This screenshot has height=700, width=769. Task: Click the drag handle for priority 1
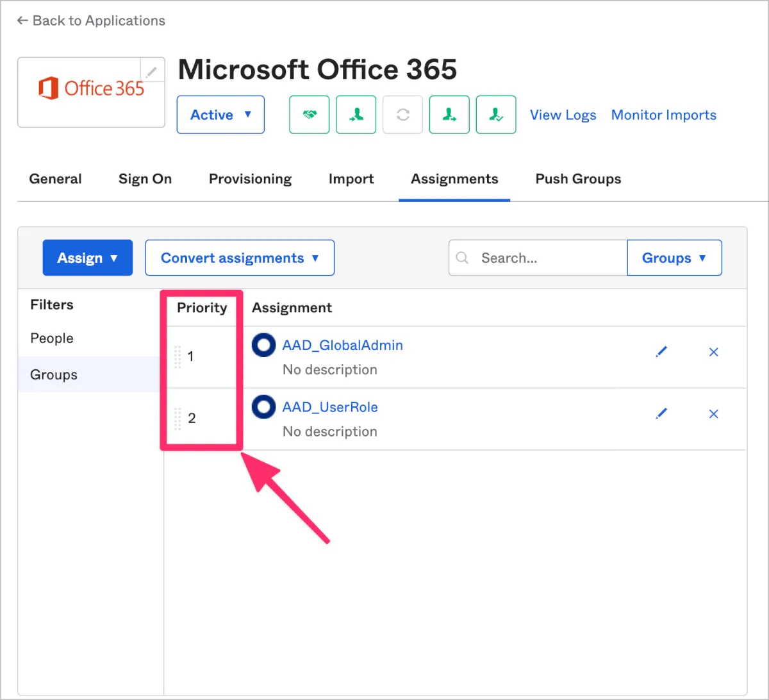[x=178, y=356]
